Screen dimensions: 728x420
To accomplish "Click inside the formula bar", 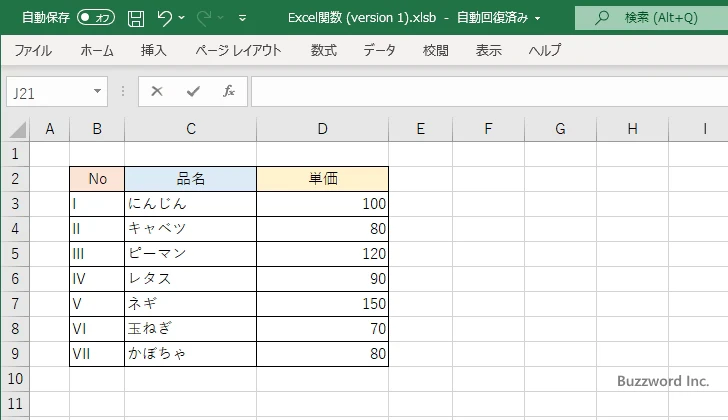I will 489,92.
